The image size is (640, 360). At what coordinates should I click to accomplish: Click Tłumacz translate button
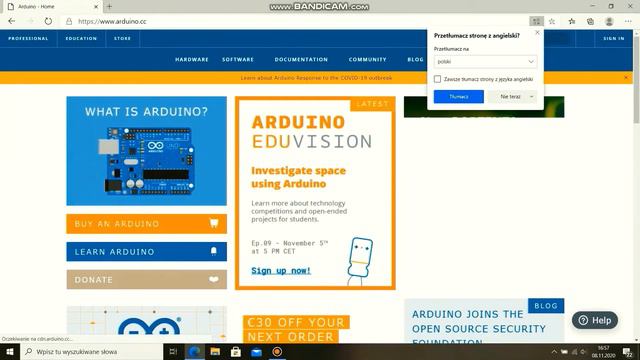(459, 96)
